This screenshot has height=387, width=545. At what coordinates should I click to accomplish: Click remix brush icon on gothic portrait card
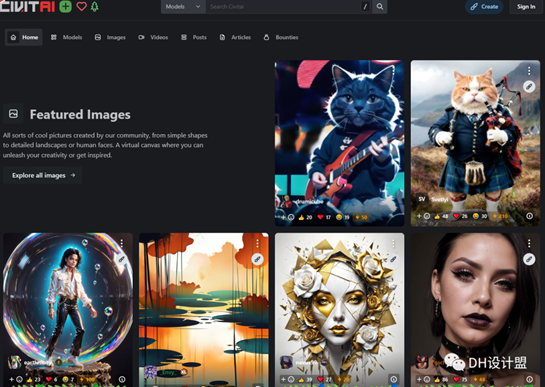click(x=529, y=259)
